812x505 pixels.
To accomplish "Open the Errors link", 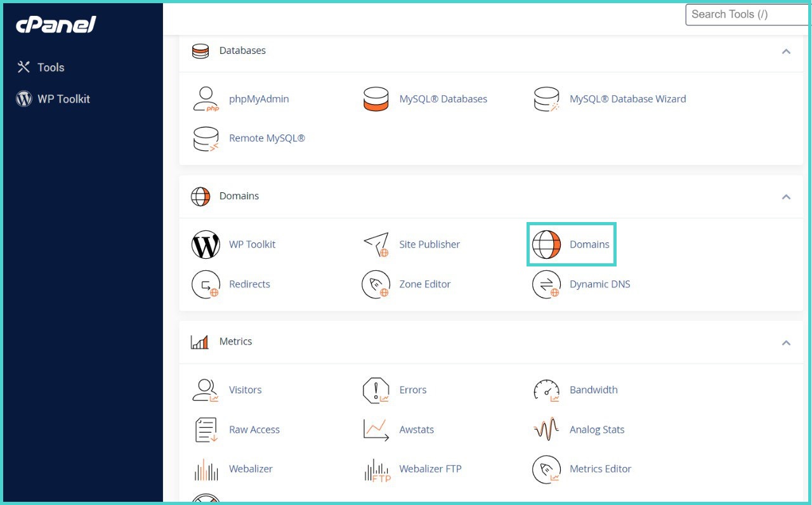I will [x=413, y=390].
